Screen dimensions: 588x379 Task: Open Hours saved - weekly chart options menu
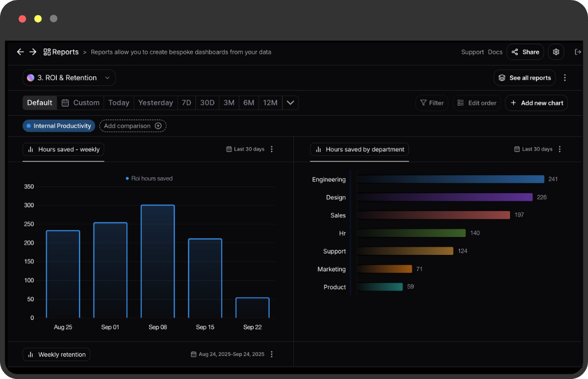(x=271, y=149)
